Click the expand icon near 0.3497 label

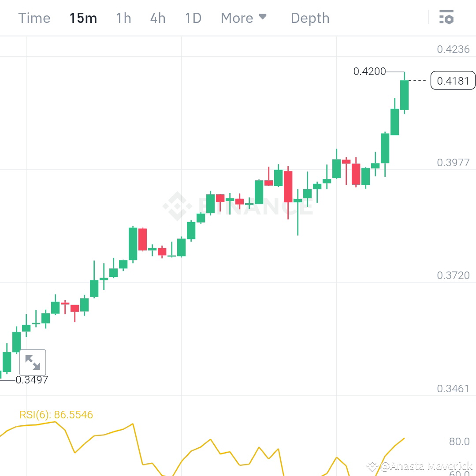(x=33, y=362)
